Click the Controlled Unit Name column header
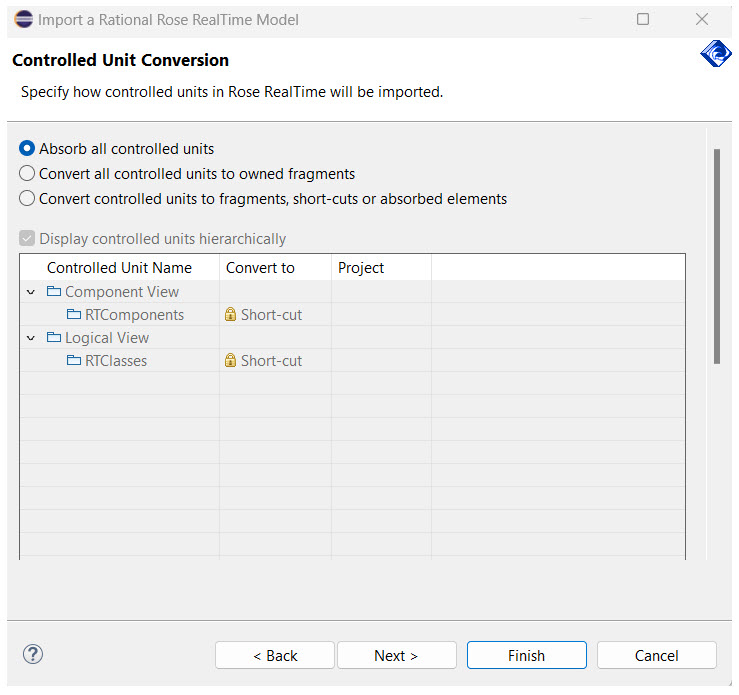 coord(119,268)
